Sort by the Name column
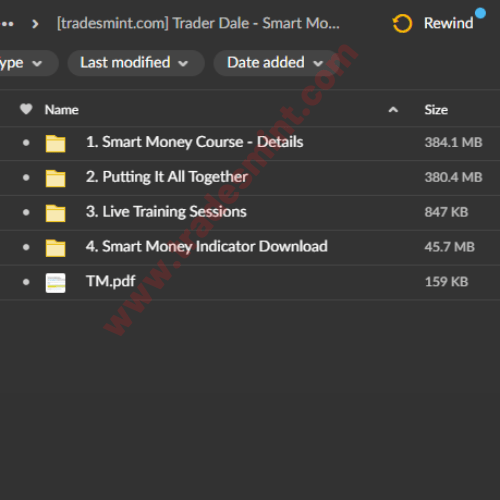 (x=62, y=110)
